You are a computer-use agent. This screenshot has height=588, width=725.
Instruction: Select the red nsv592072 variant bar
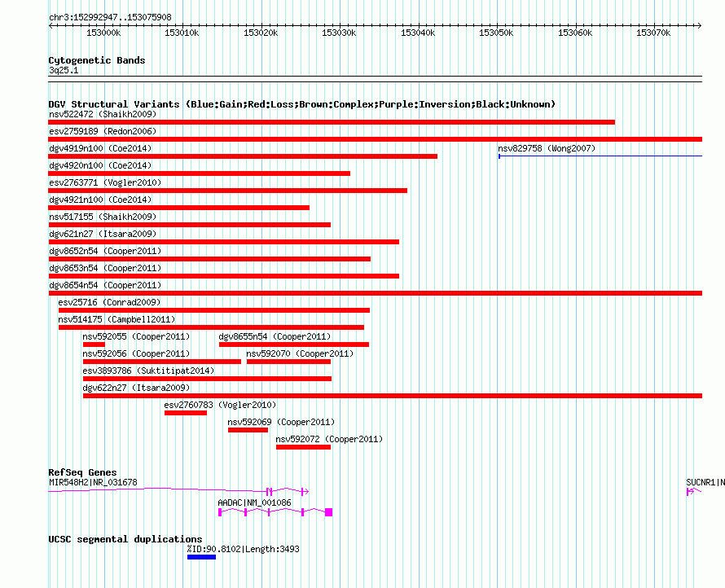click(x=303, y=447)
